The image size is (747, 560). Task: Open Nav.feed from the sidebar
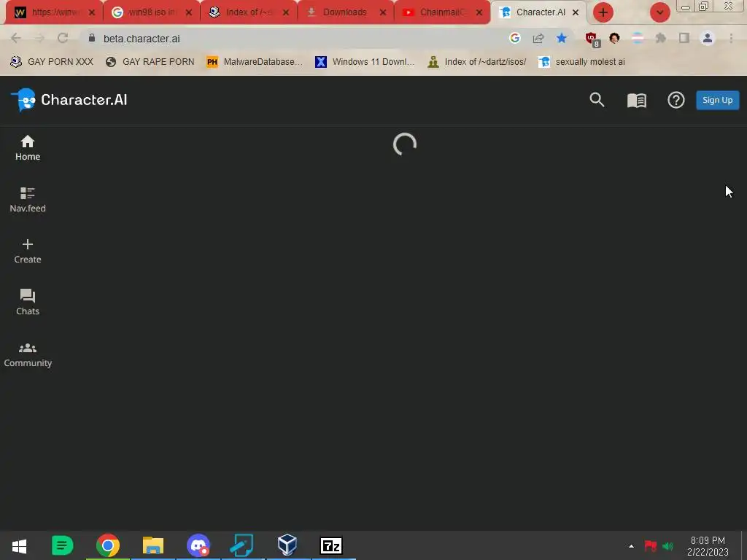(x=28, y=200)
